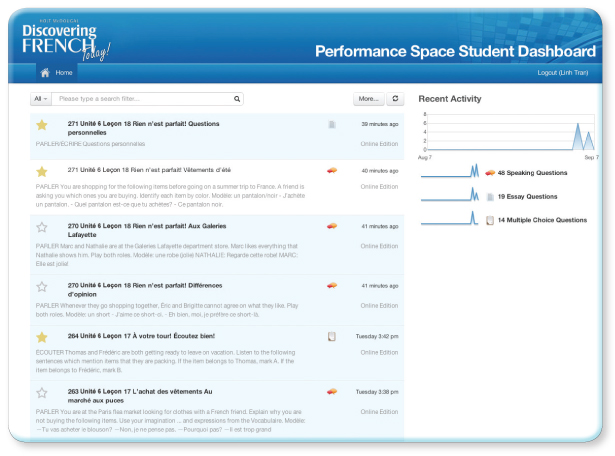Click speaking icon on Différences d'opinion row
The image size is (615, 456).
tap(332, 285)
